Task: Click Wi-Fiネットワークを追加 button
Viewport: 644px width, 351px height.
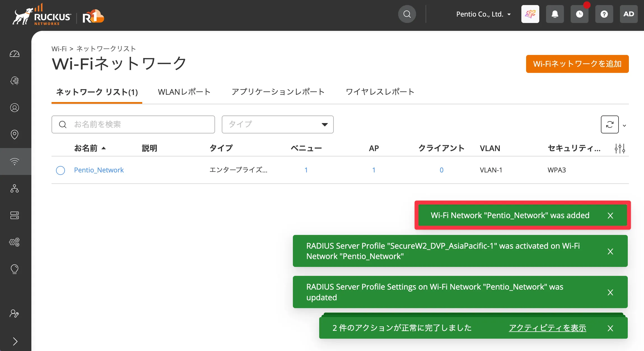Action: (577, 64)
